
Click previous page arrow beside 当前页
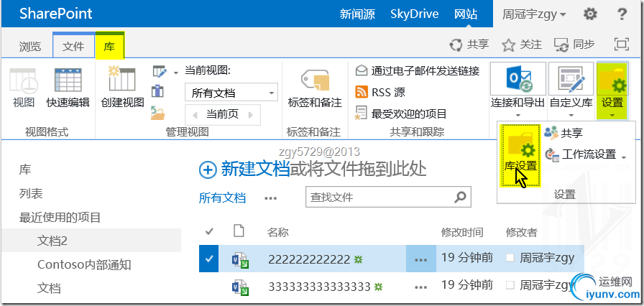(194, 114)
